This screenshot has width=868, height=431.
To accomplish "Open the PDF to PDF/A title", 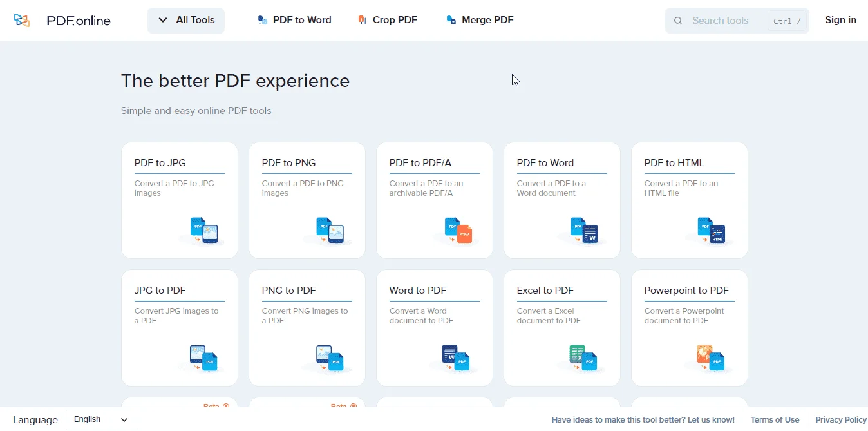I will pyautogui.click(x=420, y=163).
